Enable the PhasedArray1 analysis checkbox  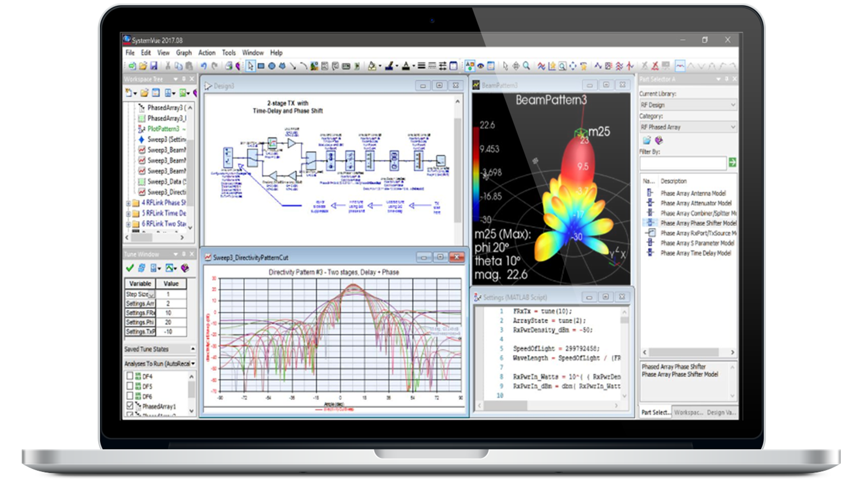(x=130, y=405)
